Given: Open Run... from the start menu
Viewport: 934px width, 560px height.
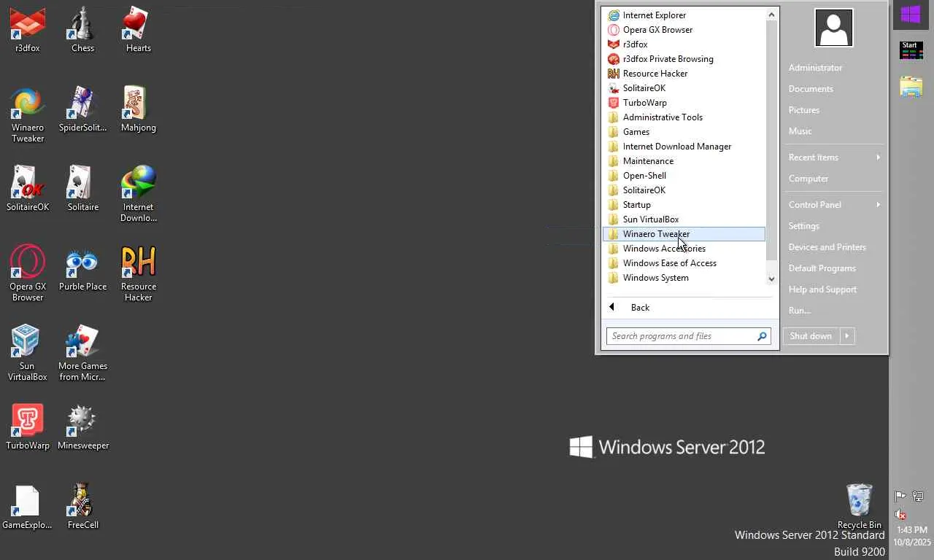Looking at the screenshot, I should (x=799, y=311).
